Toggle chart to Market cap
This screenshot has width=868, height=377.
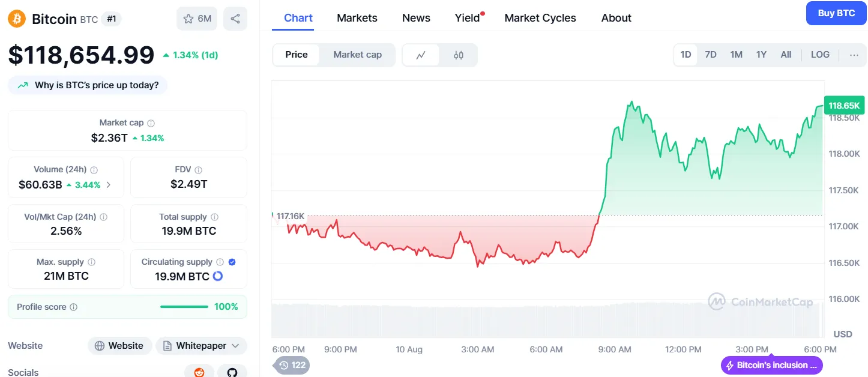357,55
